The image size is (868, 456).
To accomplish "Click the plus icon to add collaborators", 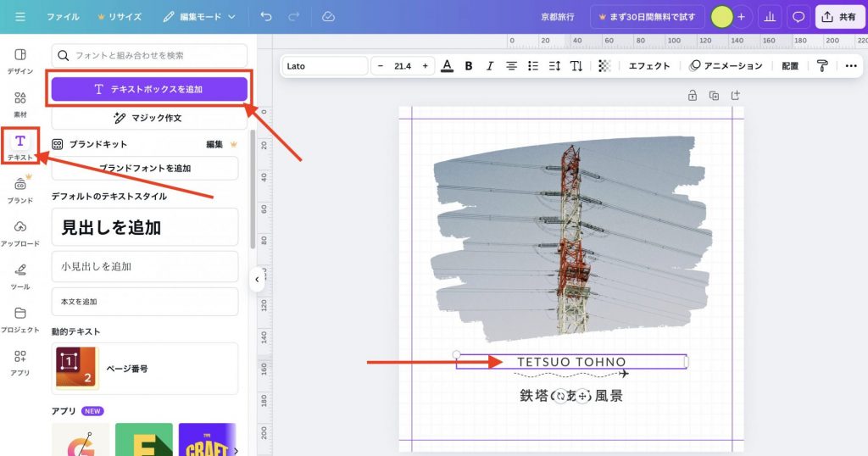I will pyautogui.click(x=741, y=17).
